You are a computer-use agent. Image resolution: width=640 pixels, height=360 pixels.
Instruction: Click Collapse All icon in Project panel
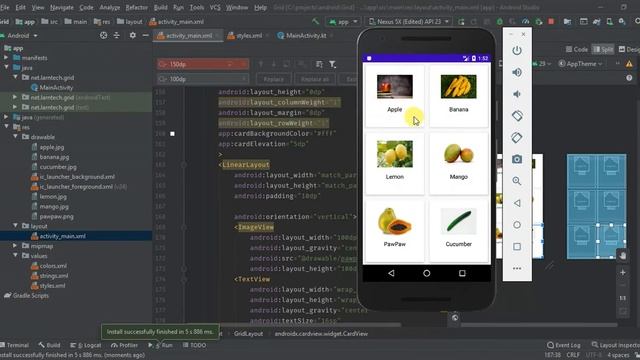tap(117, 36)
